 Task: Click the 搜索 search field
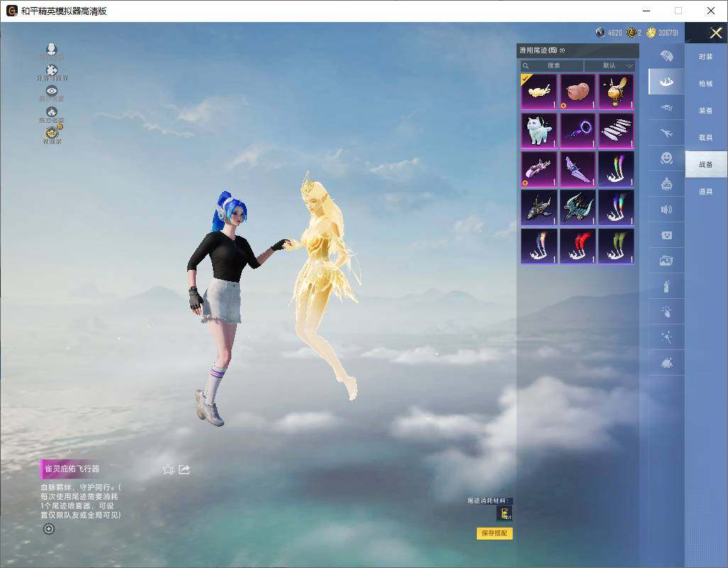point(553,65)
